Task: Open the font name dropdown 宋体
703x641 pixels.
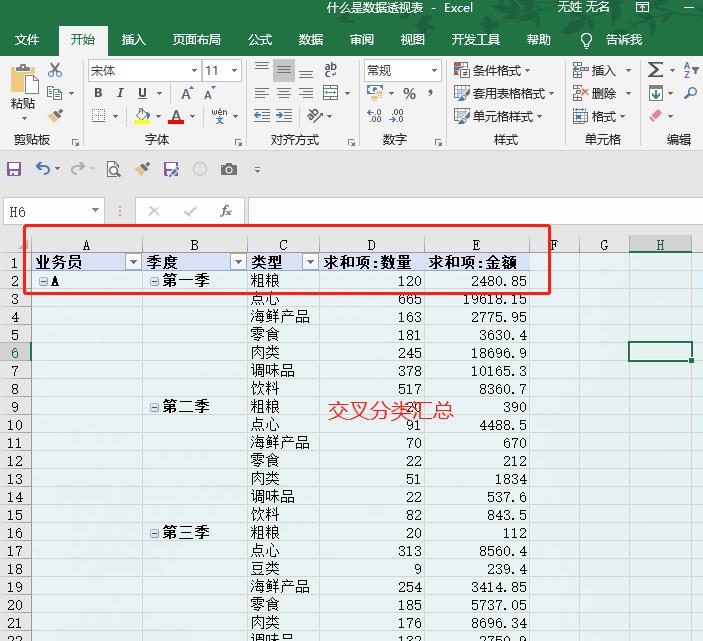Action: coord(194,70)
